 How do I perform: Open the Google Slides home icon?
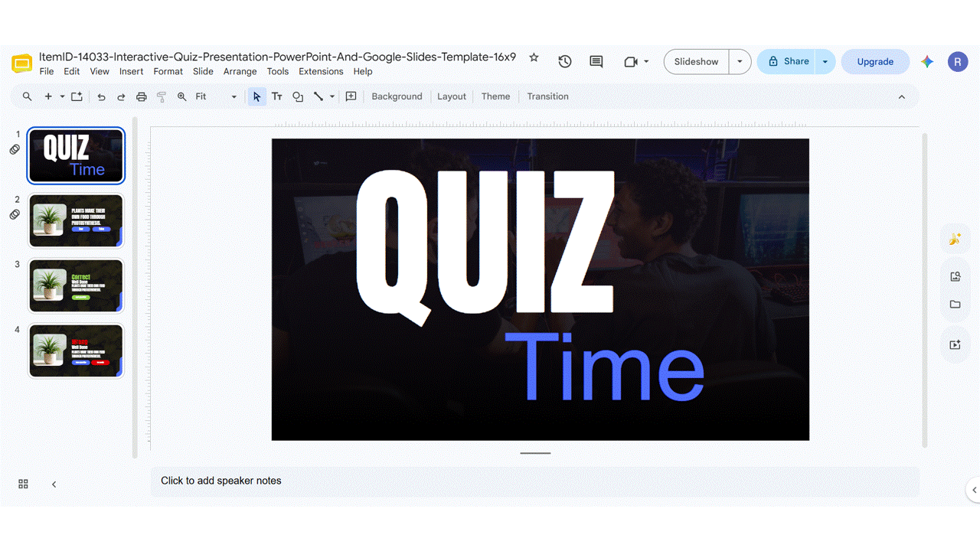pyautogui.click(x=22, y=63)
